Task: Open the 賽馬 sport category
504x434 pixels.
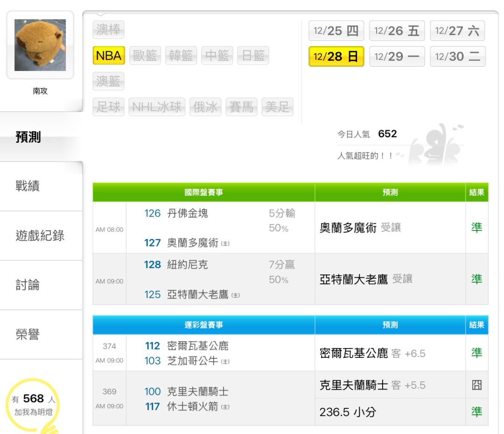Action: (242, 107)
